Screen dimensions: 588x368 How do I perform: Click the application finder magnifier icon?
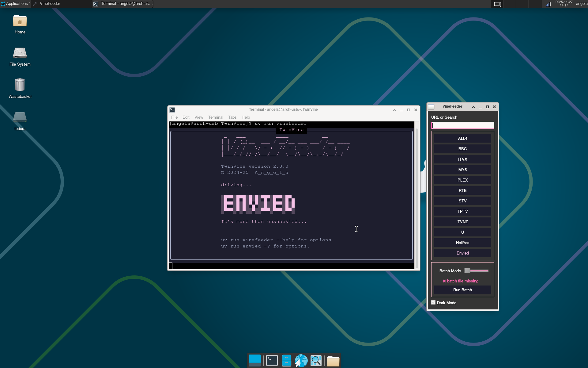coord(316,361)
